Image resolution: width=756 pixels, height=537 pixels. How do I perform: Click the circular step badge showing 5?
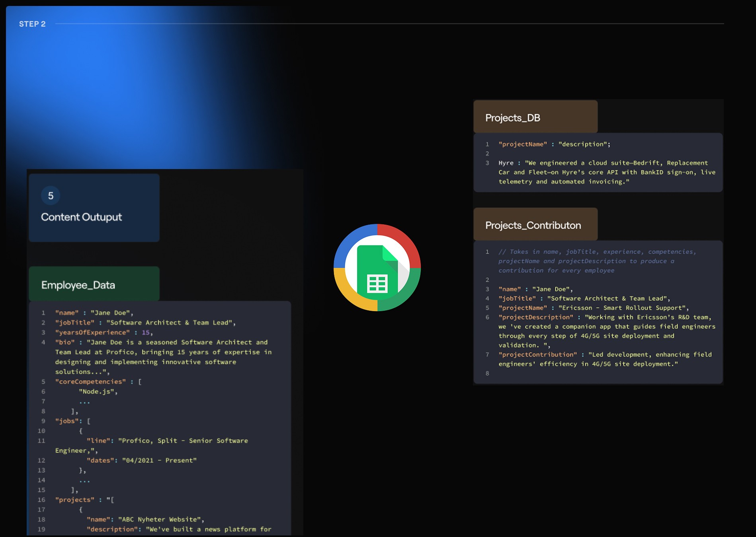[51, 195]
